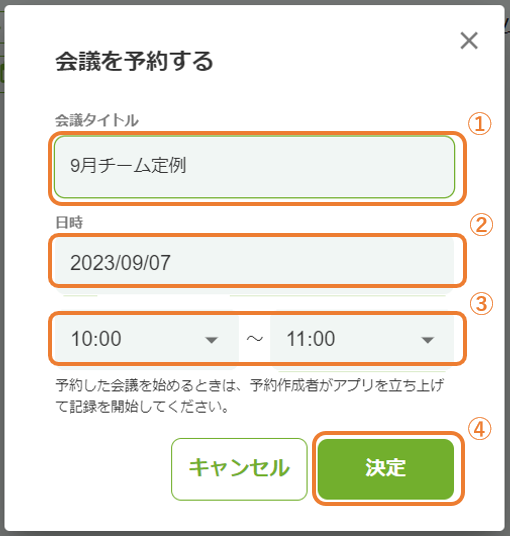Click the arrow beside 11:00
Screen dimensions: 510x536
tap(428, 340)
